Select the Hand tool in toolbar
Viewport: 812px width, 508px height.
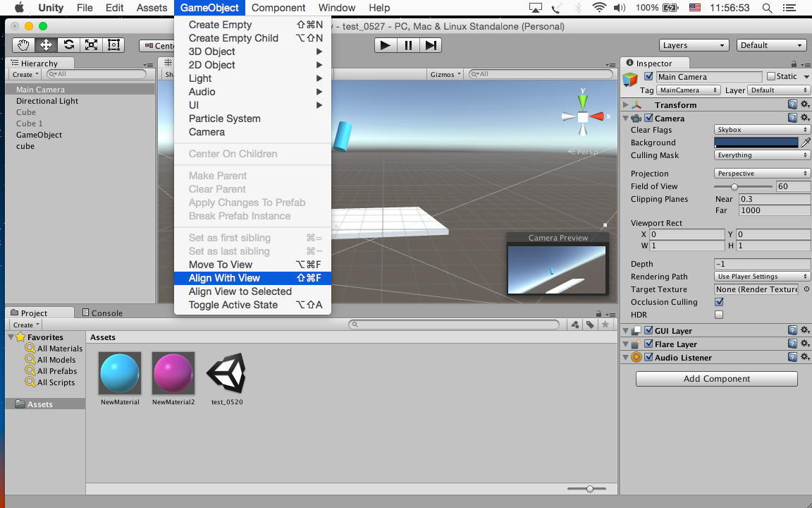(23, 45)
